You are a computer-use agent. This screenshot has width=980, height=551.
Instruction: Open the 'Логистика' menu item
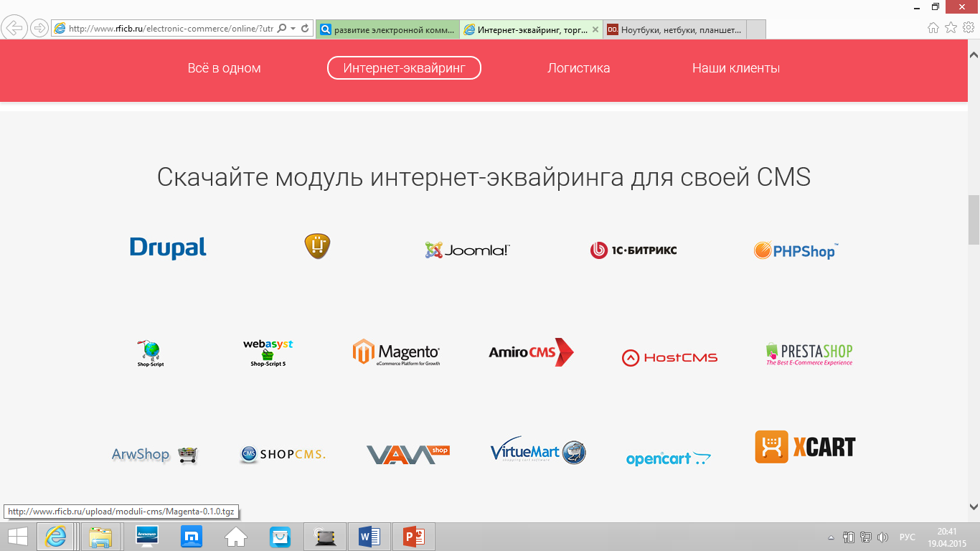pos(579,68)
